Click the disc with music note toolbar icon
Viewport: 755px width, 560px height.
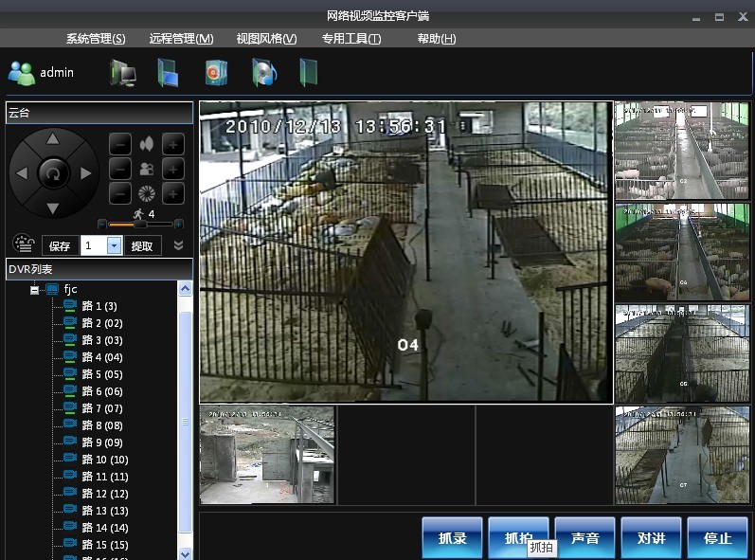tap(263, 73)
